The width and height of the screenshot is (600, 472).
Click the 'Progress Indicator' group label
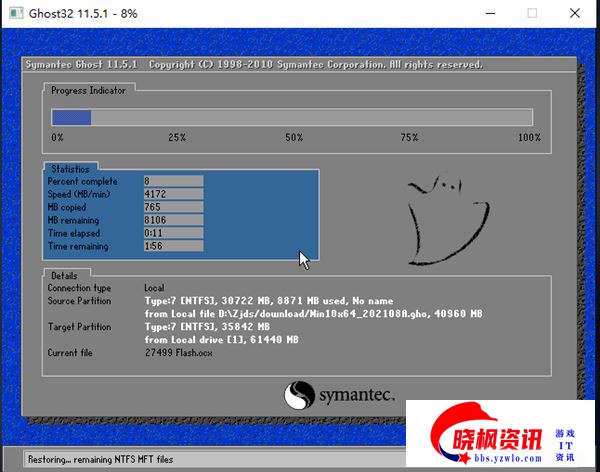pyautogui.click(x=88, y=91)
